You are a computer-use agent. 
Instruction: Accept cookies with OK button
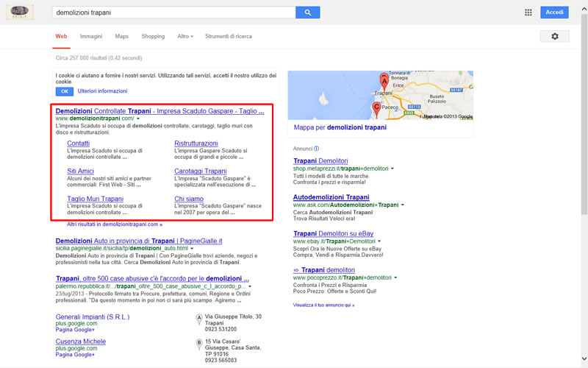(65, 91)
